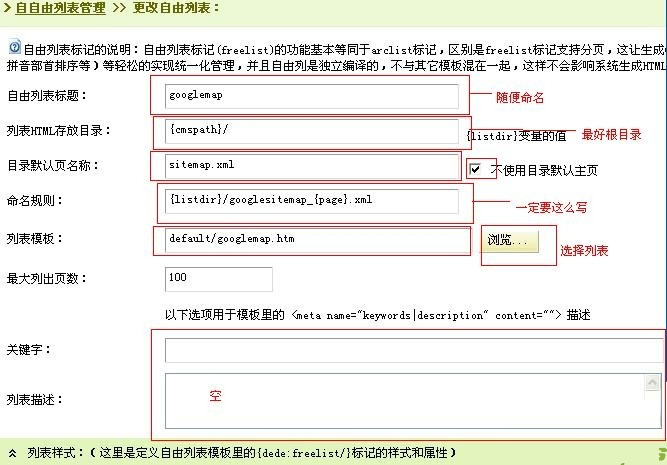Click the arrow icon before 自由列表管理

coord(7,7)
